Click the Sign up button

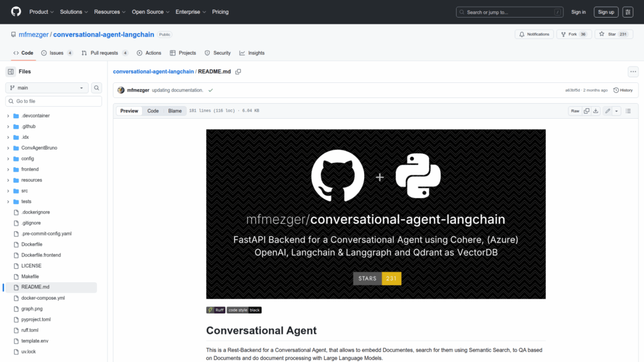pyautogui.click(x=606, y=12)
